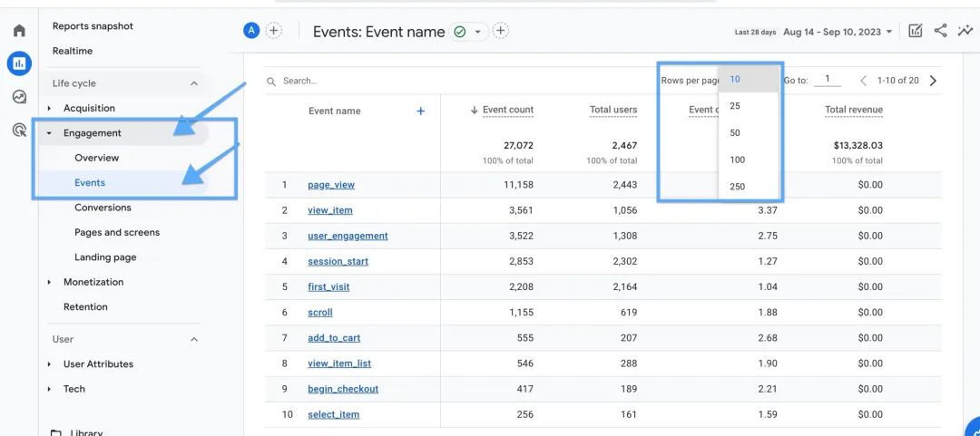
Task: Click the Go to page number field
Action: (827, 80)
